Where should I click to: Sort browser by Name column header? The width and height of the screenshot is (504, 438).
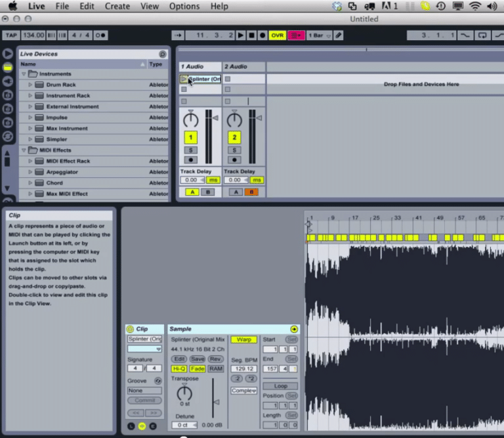pyautogui.click(x=83, y=64)
